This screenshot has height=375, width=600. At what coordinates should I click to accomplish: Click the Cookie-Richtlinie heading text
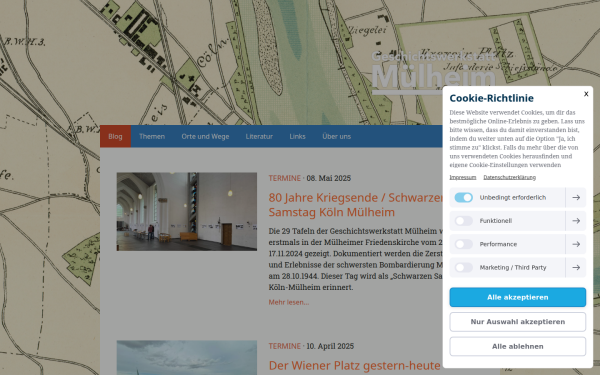tap(491, 98)
